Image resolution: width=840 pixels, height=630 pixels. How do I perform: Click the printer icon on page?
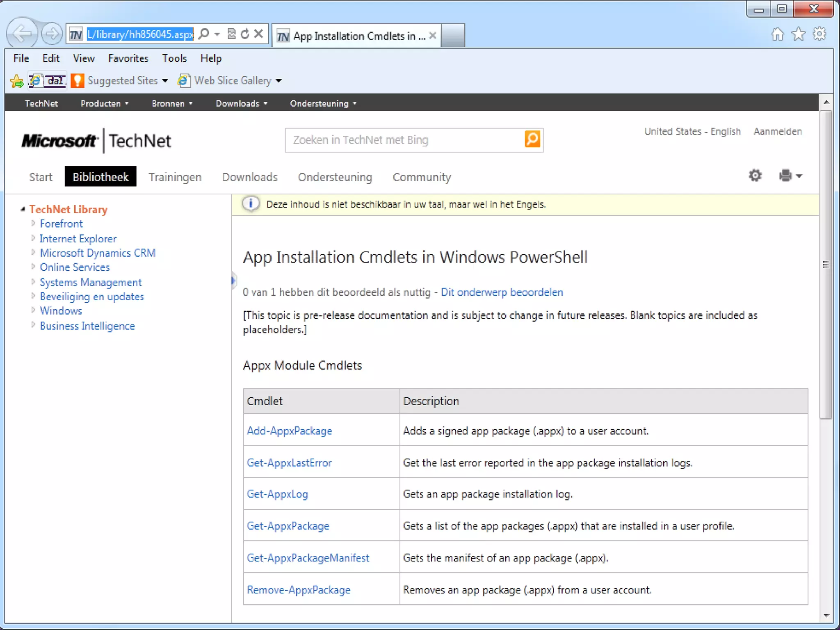coord(785,176)
